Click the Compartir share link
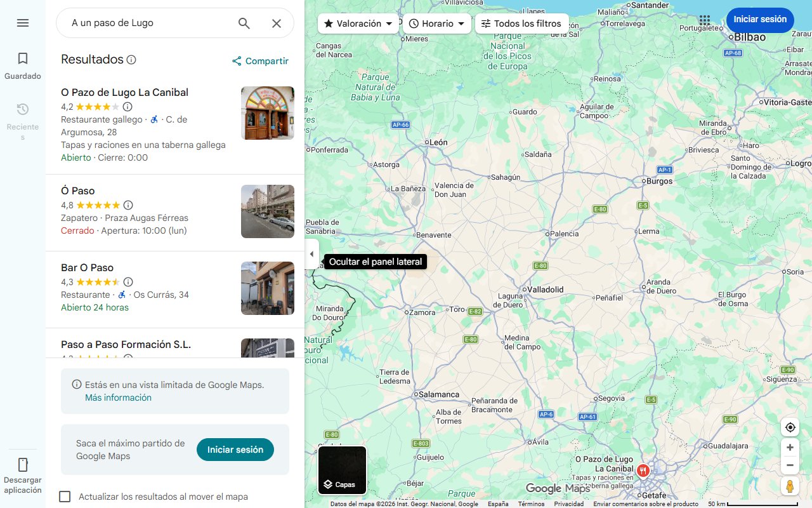Viewport: 812px width, 508px height. coord(260,61)
